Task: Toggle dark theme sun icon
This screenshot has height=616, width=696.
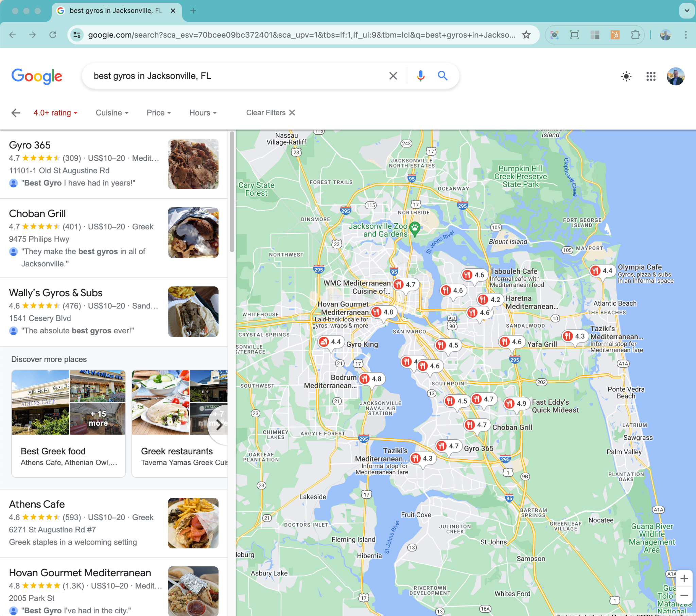Action: 626,76
